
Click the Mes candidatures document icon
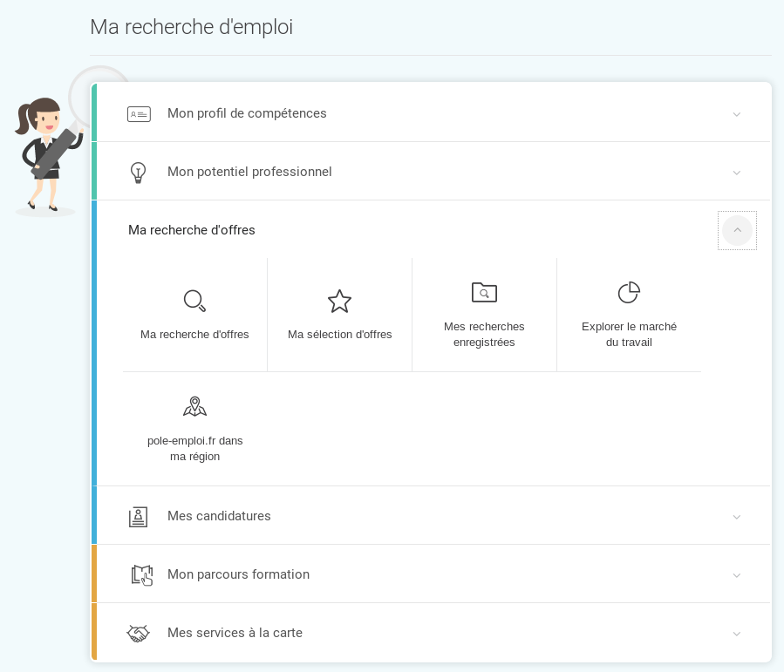(138, 517)
